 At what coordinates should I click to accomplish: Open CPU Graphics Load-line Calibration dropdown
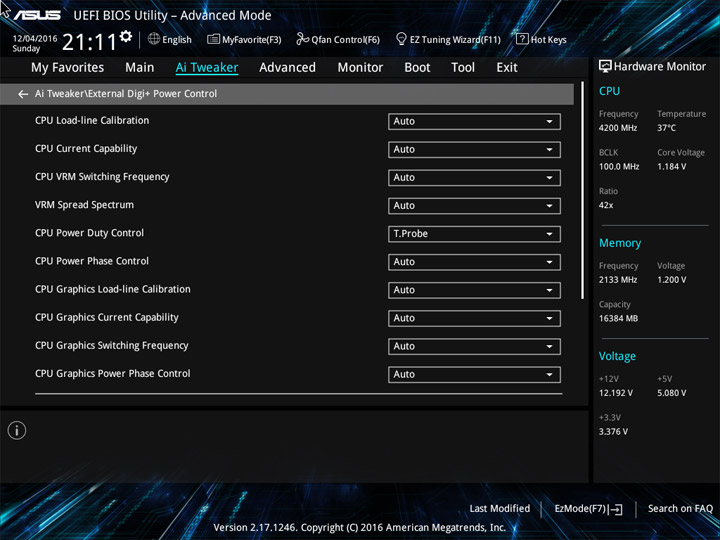pyautogui.click(x=474, y=290)
